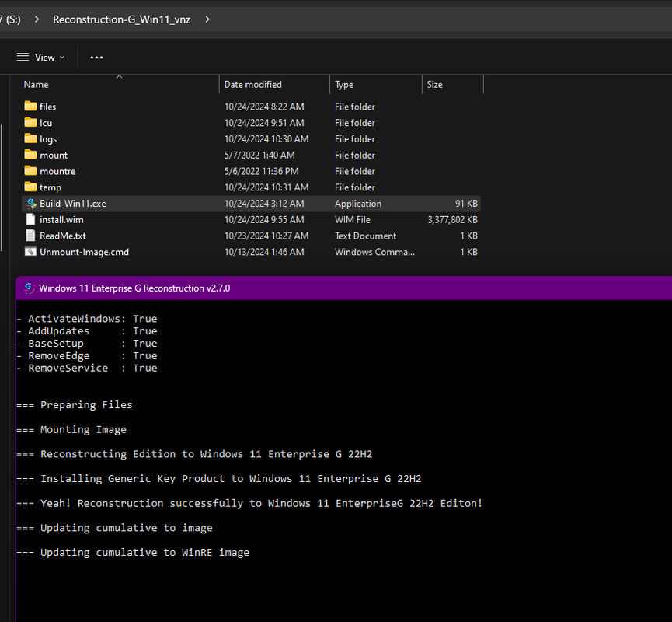672x622 pixels.
Task: Click the 'Windows 11 Enterprise G Reconstruction v2.7.0' title
Action: [134, 288]
